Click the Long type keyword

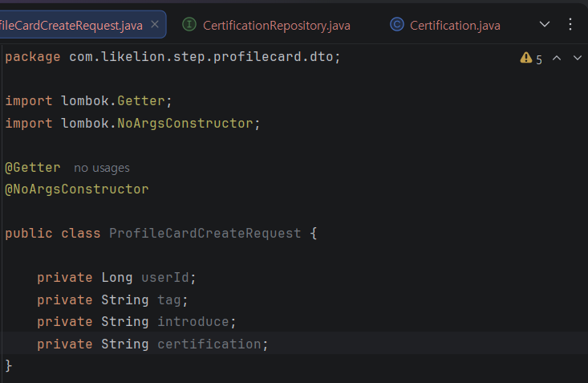(x=116, y=278)
